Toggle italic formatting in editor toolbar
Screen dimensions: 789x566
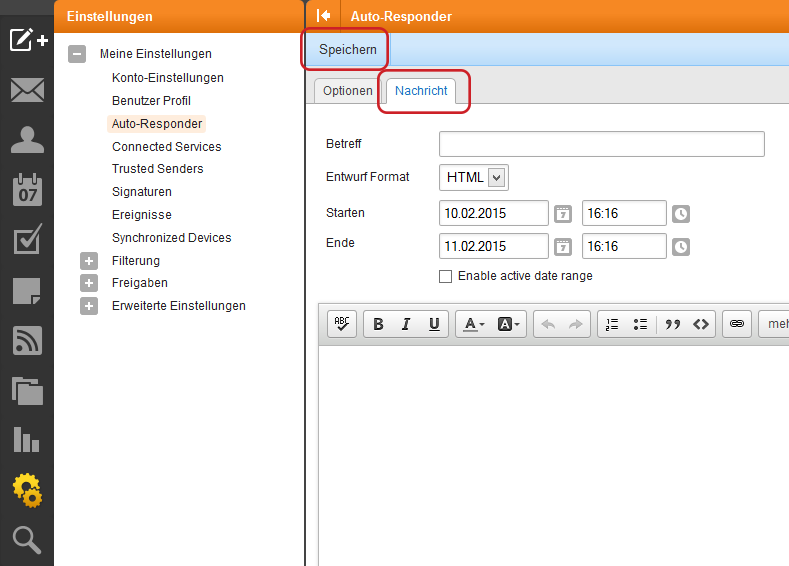[x=406, y=324]
